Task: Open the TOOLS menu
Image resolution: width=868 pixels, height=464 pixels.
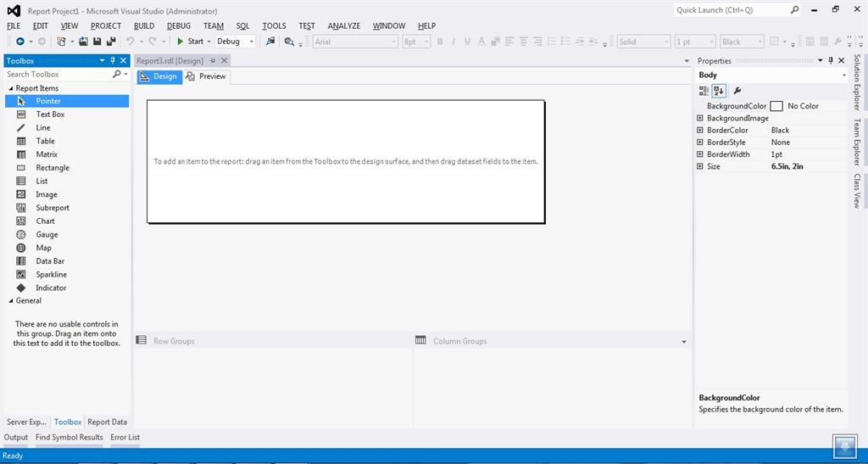Action: (x=274, y=26)
